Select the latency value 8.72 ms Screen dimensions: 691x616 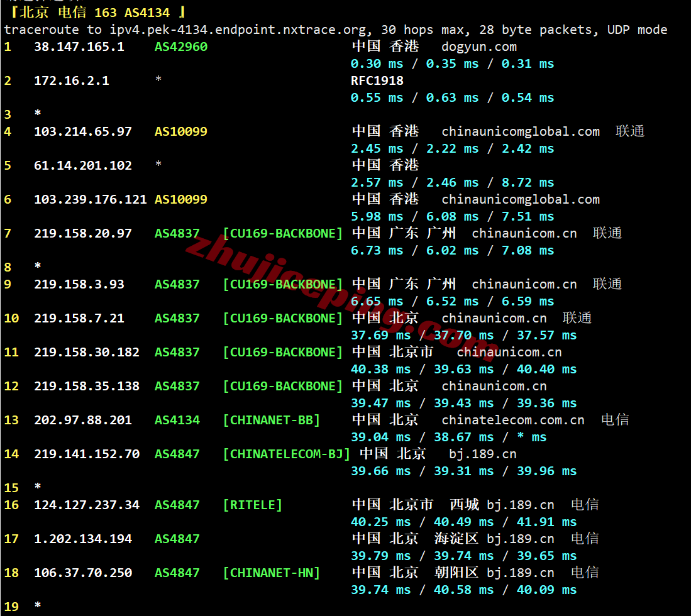pyautogui.click(x=528, y=182)
